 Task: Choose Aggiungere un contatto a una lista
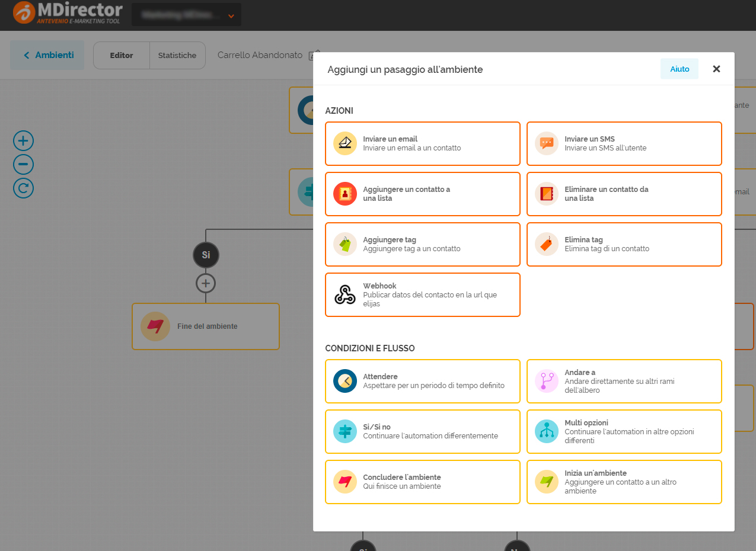pyautogui.click(x=422, y=194)
